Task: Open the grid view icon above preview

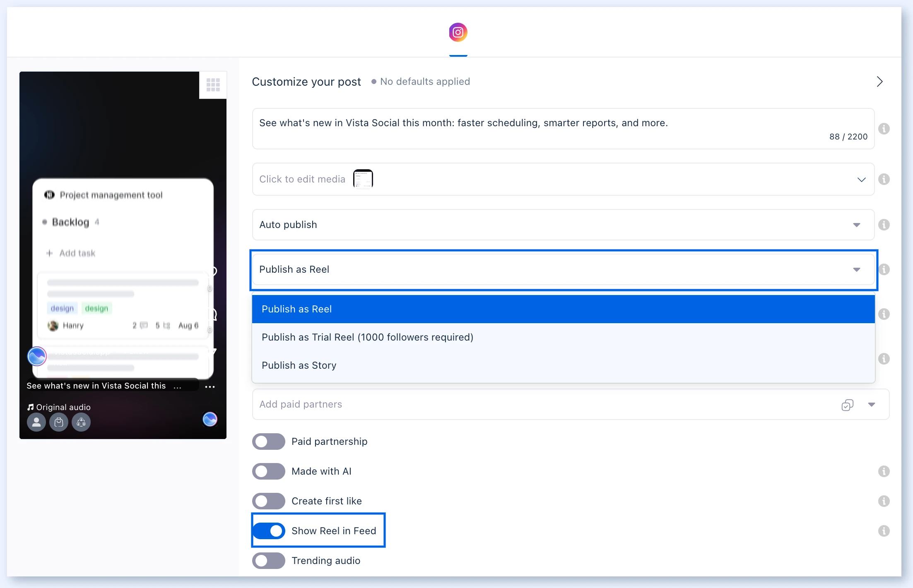Action: point(213,85)
